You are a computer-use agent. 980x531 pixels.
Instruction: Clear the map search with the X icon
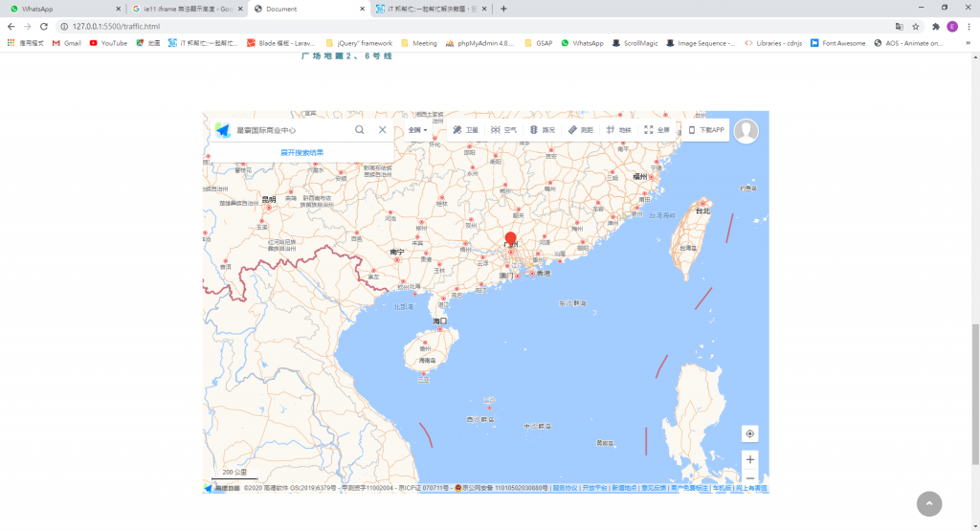coord(383,129)
